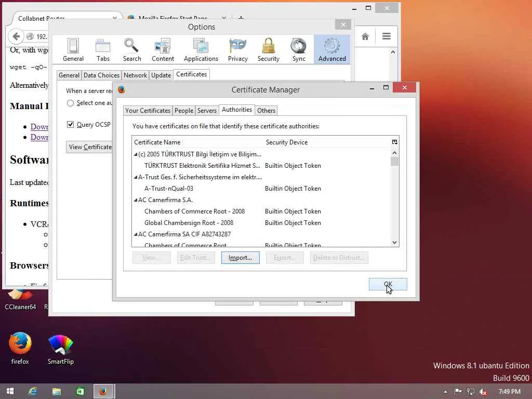The height and width of the screenshot is (399, 532).
Task: Click the certificate list scrollbar thumb
Action: coord(395,161)
